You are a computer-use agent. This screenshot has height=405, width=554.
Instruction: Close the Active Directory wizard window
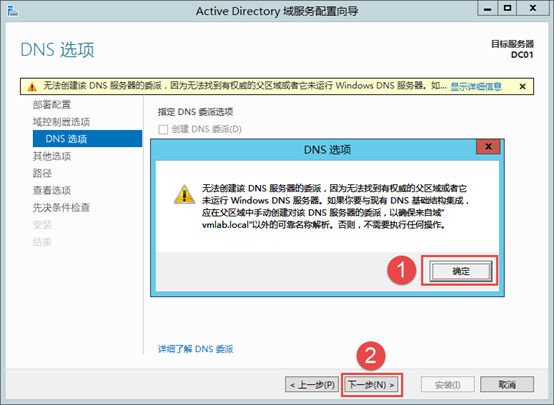point(533,8)
